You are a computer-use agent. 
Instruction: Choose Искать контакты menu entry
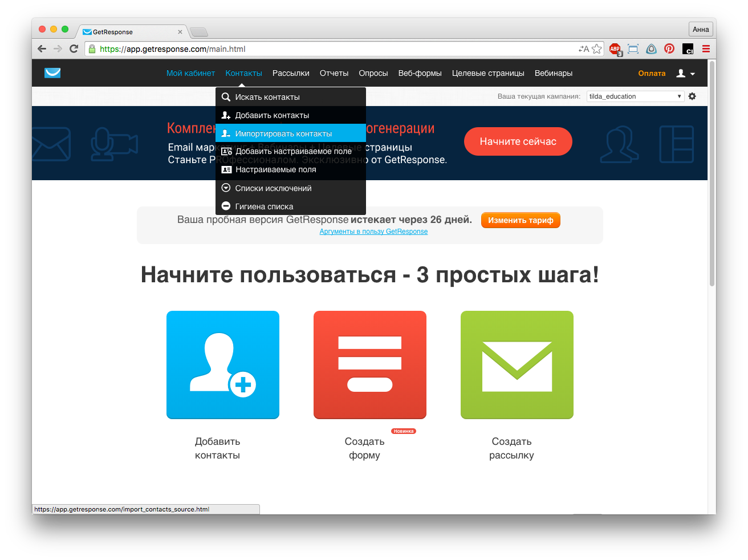(267, 97)
